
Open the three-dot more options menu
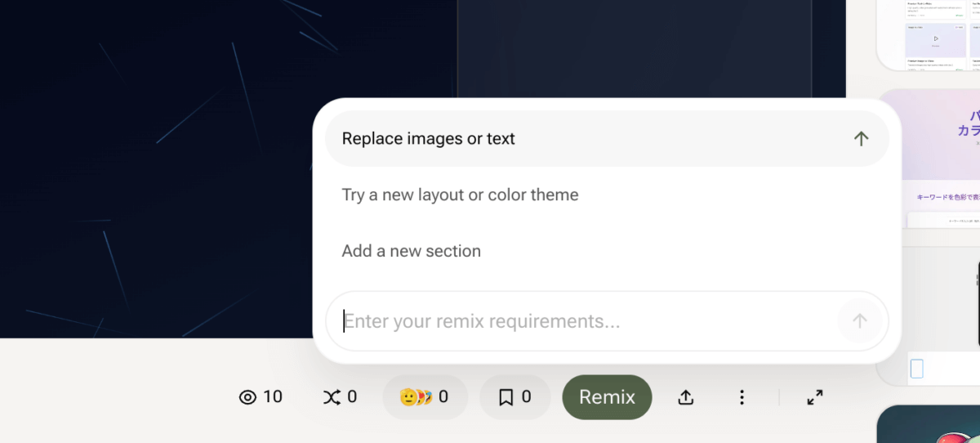pyautogui.click(x=742, y=397)
